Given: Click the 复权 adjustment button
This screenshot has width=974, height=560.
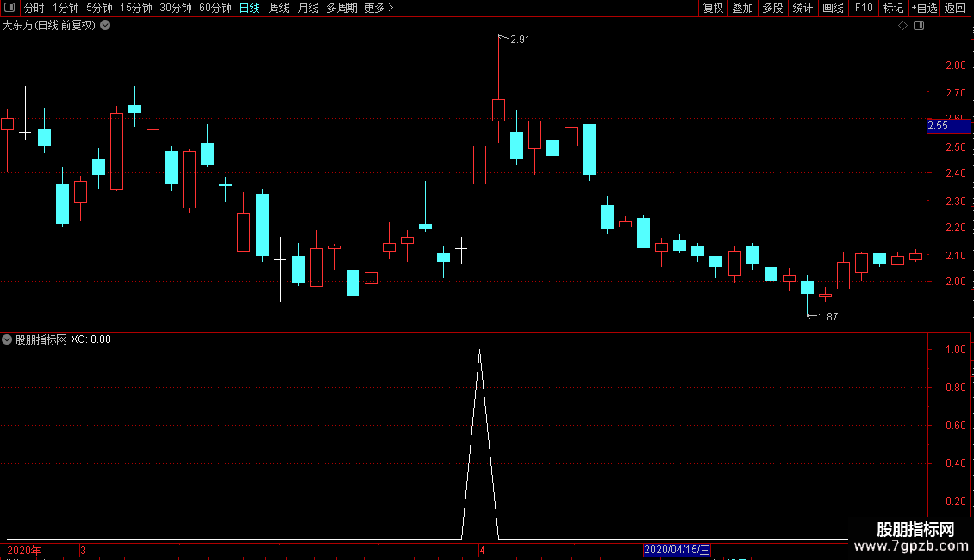Looking at the screenshot, I should click(713, 8).
